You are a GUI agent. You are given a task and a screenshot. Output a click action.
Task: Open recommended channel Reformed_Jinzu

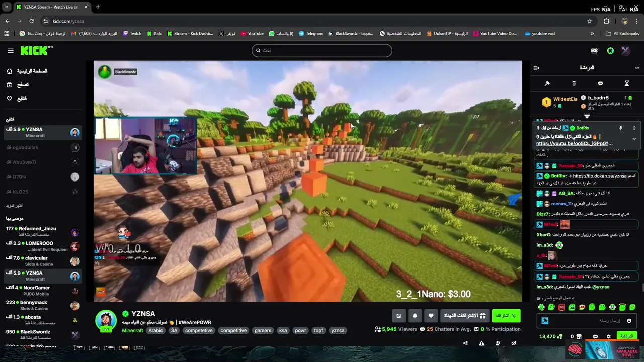(x=42, y=232)
